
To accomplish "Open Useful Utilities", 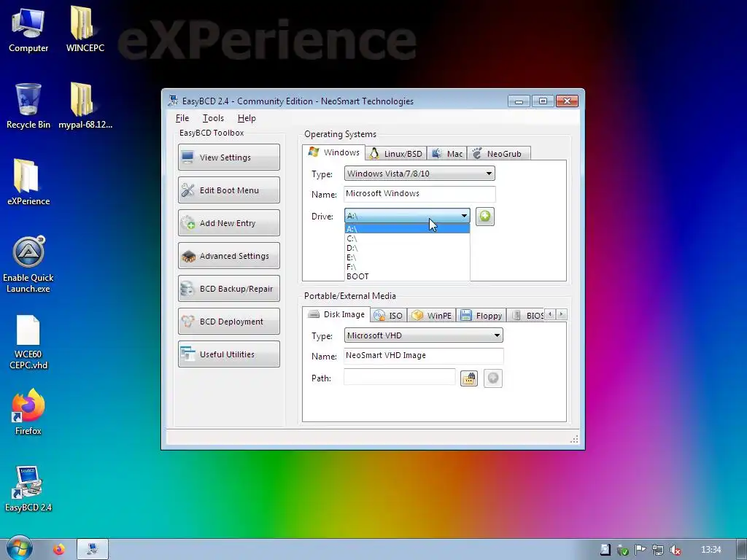I will 228,354.
